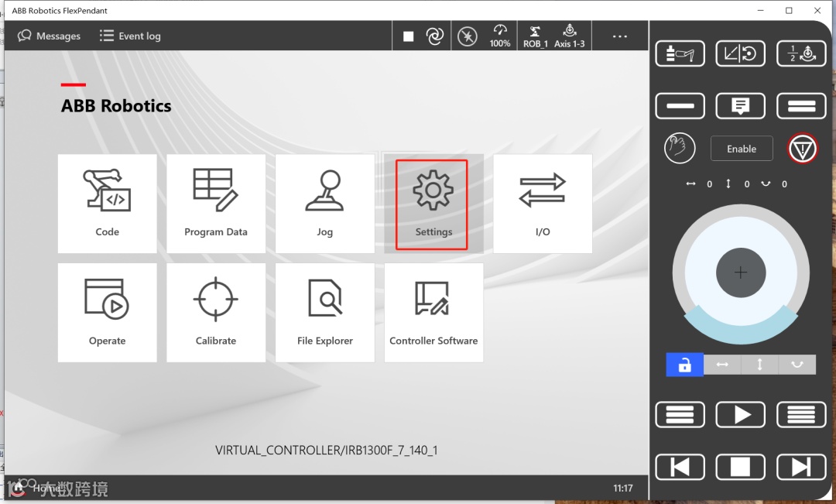The width and height of the screenshot is (836, 504).
Task: Click the Enable button
Action: coord(742,149)
